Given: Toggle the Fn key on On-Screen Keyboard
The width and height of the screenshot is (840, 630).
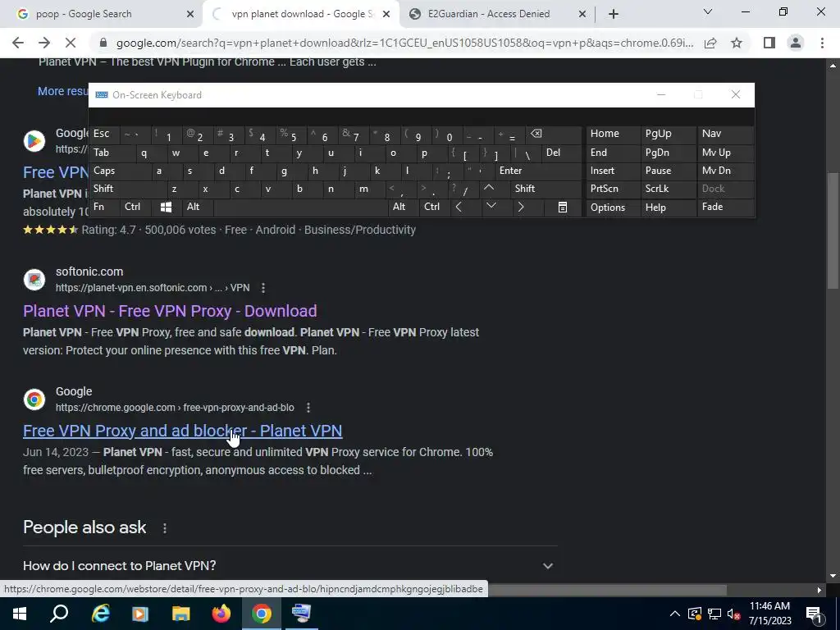Looking at the screenshot, I should click(105, 208).
